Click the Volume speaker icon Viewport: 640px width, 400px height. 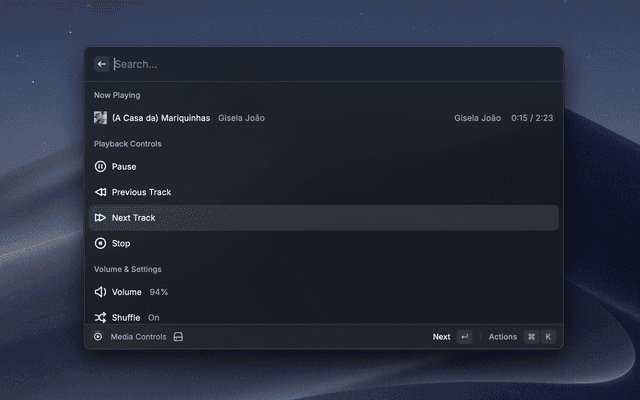tap(100, 292)
